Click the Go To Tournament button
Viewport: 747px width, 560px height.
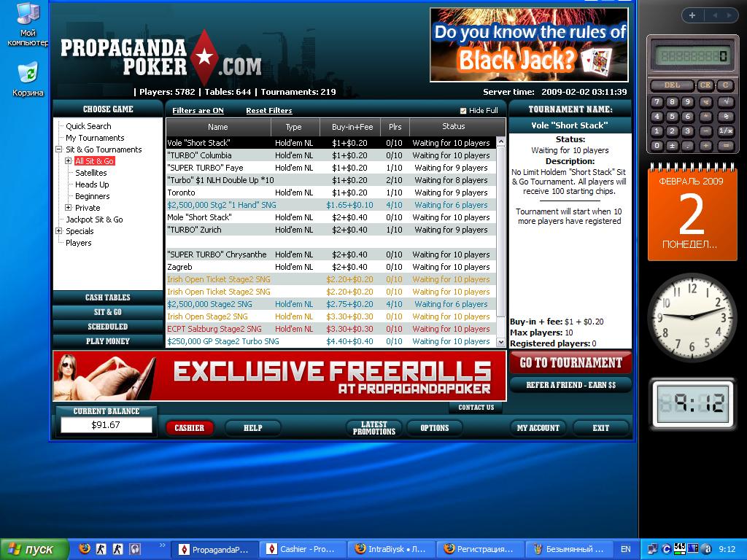pyautogui.click(x=570, y=362)
